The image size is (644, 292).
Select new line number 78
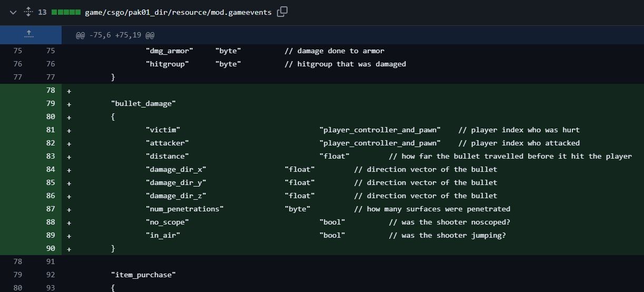click(x=51, y=90)
